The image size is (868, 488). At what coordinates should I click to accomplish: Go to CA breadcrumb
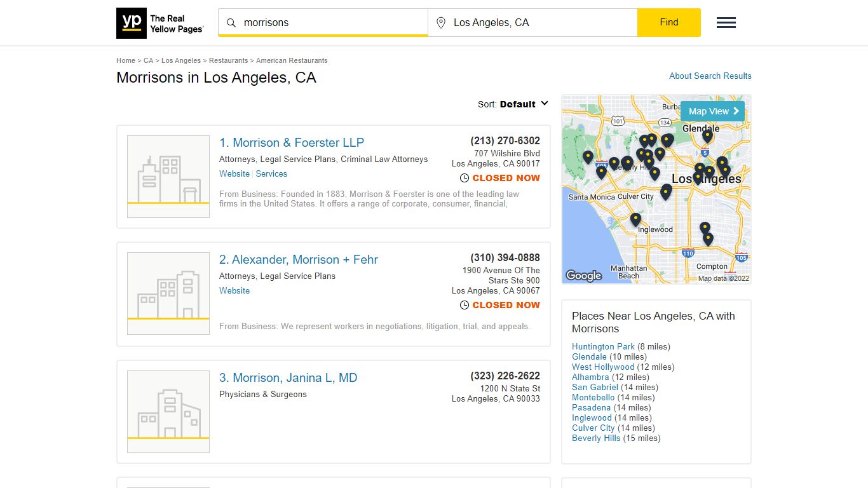click(148, 61)
